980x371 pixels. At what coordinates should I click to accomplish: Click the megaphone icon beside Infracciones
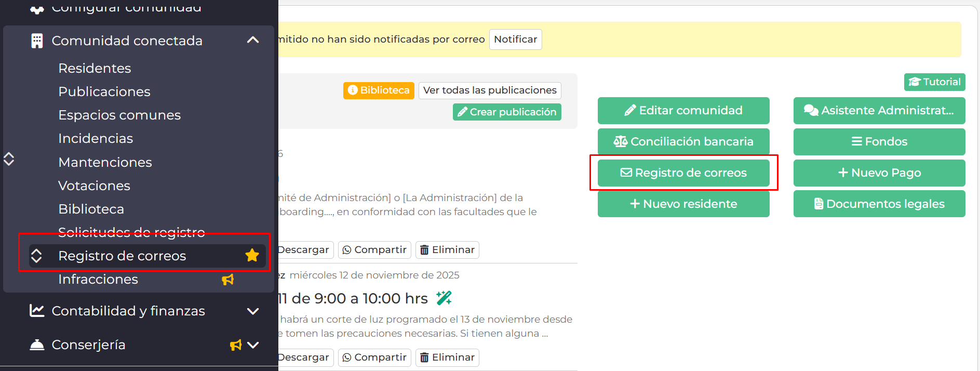(228, 280)
